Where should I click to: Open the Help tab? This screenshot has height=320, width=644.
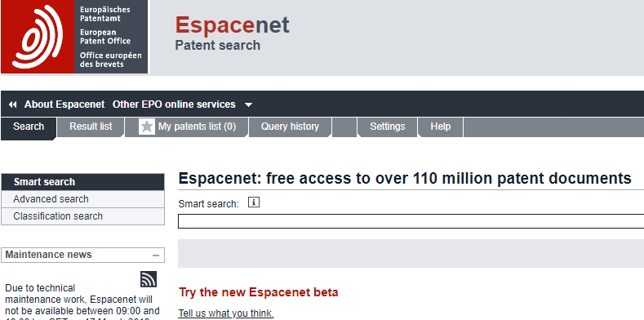click(440, 127)
